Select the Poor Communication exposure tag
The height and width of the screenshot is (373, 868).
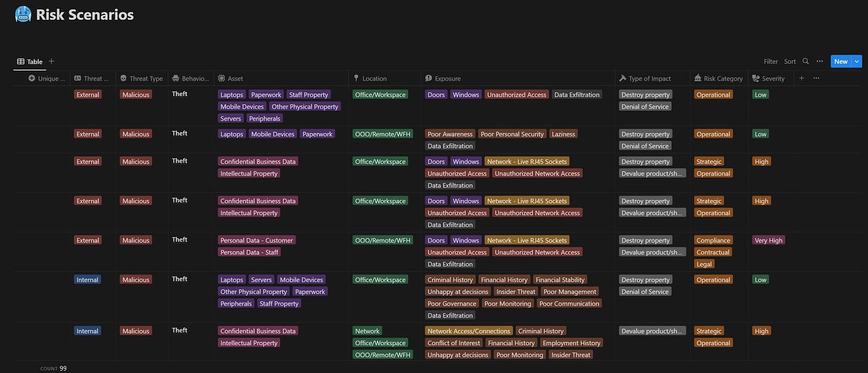[x=569, y=303]
